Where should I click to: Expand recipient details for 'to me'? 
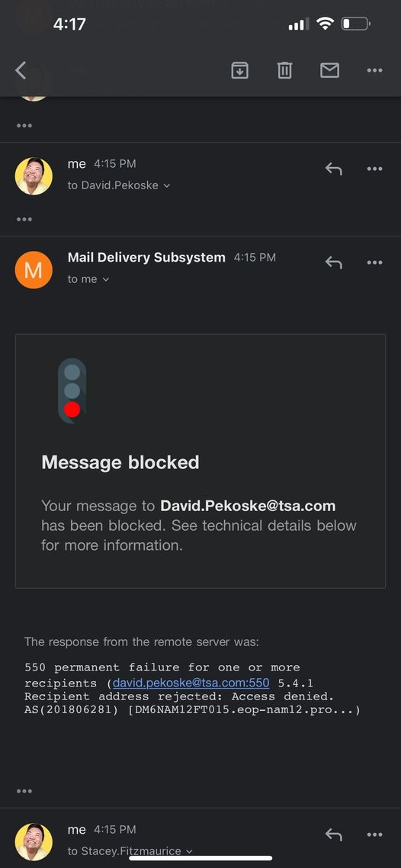pyautogui.click(x=88, y=280)
